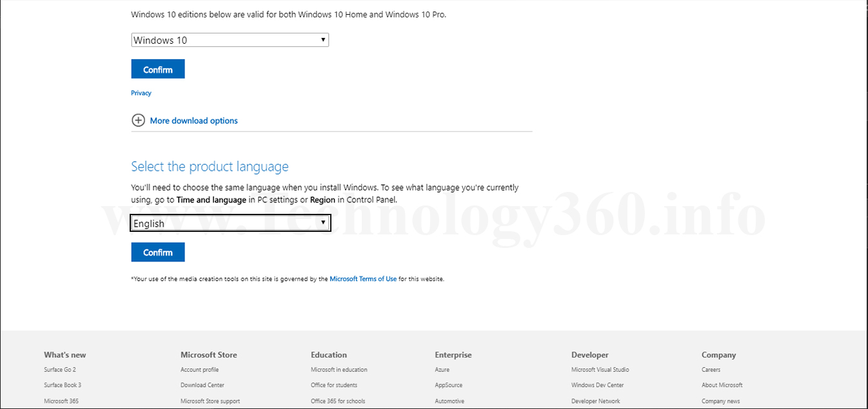The image size is (868, 409).
Task: Click the Enterprise footer heading
Action: tap(453, 355)
